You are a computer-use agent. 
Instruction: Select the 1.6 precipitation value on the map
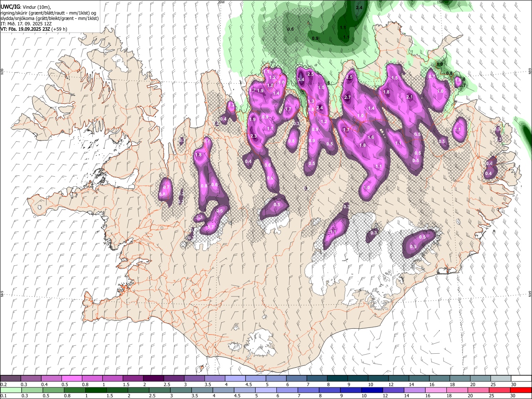click(371, 137)
